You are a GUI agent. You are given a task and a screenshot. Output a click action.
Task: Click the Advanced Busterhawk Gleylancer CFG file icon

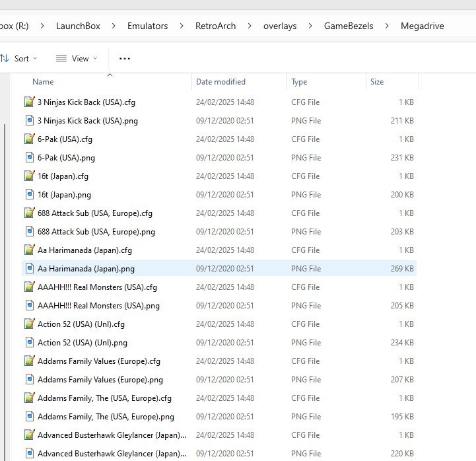tap(30, 435)
